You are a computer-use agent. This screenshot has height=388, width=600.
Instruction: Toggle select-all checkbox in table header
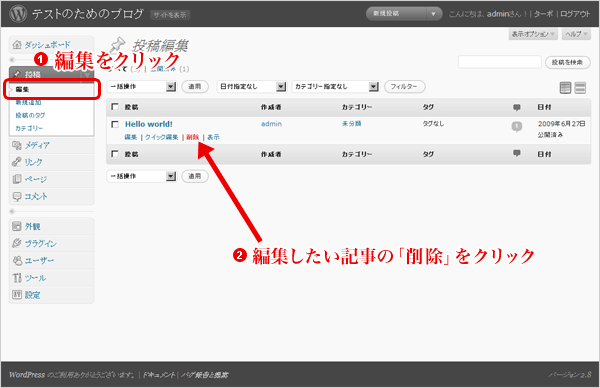pyautogui.click(x=115, y=107)
